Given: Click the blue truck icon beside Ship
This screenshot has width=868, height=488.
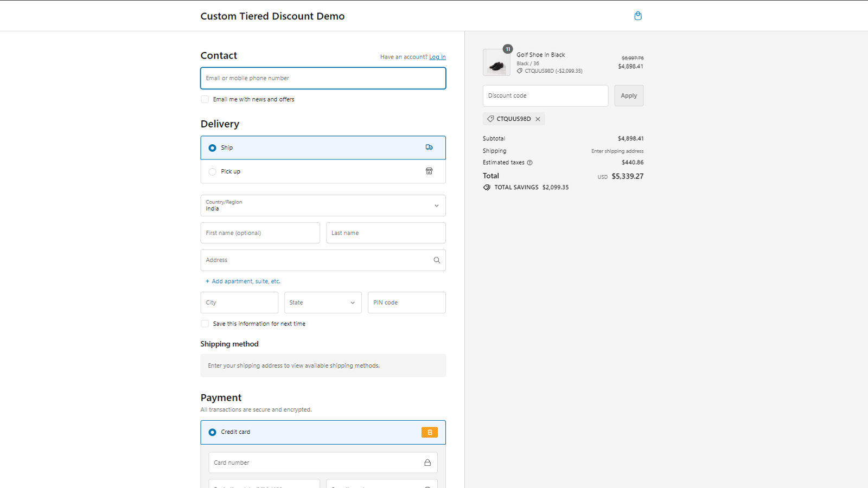Looking at the screenshot, I should click(430, 147).
